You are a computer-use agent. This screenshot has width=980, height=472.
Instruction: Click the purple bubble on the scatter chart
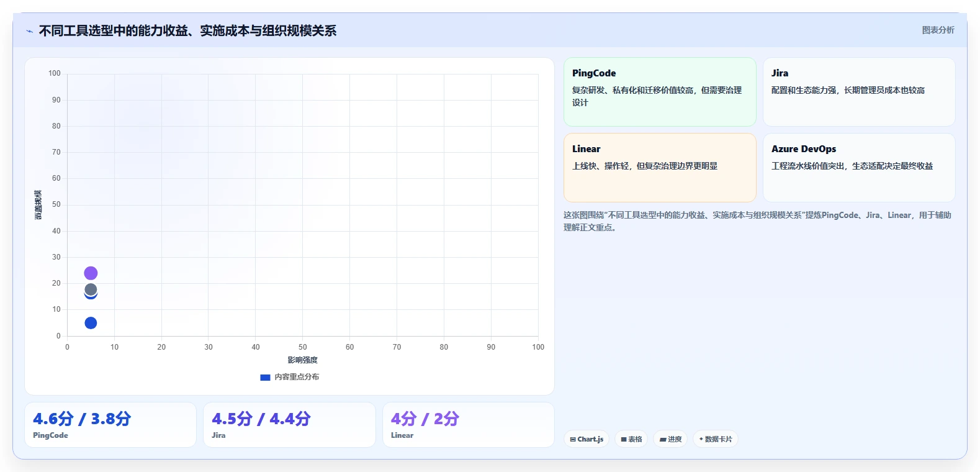(x=91, y=273)
